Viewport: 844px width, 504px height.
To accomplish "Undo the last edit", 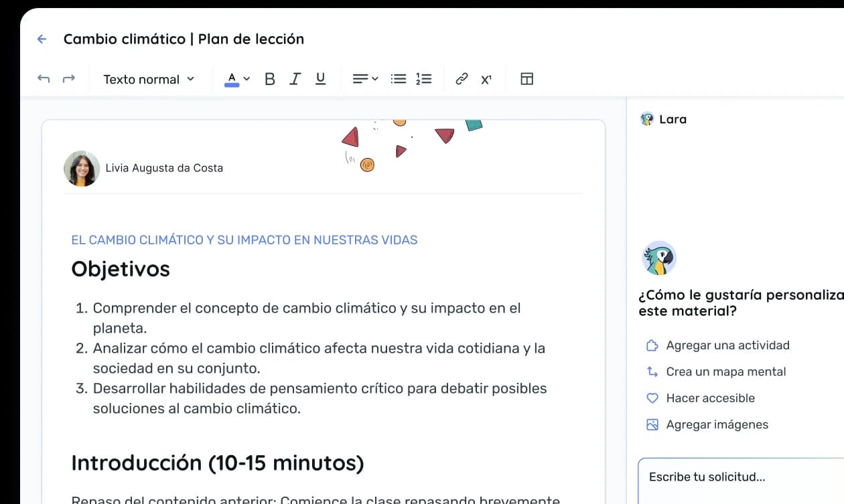I will tap(44, 79).
